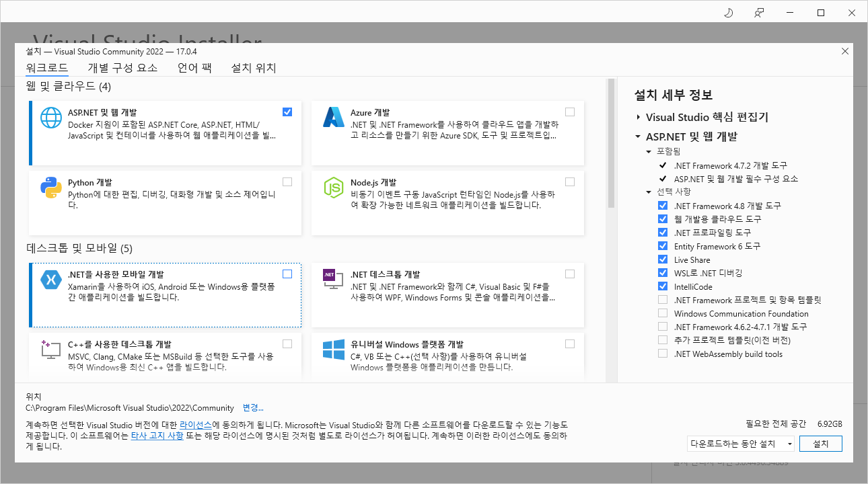Click the installation path text

130,408
